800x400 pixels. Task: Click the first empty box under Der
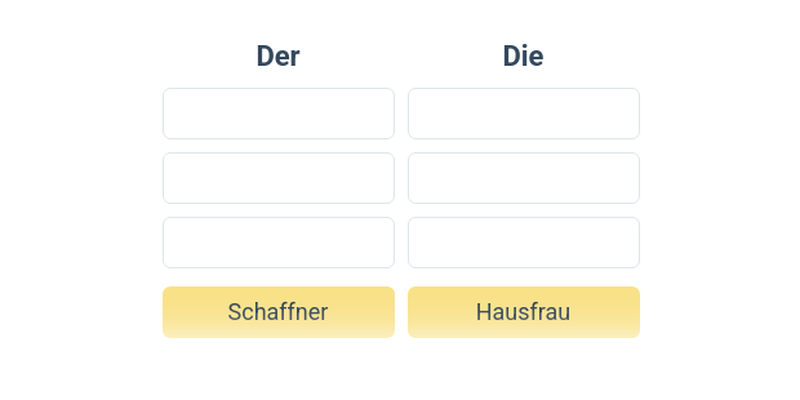pos(278,114)
